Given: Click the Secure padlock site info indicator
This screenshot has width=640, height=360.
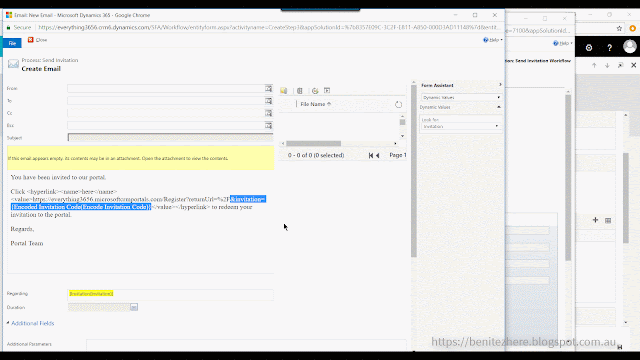Looking at the screenshot, I should pyautogui.click(x=19, y=28).
